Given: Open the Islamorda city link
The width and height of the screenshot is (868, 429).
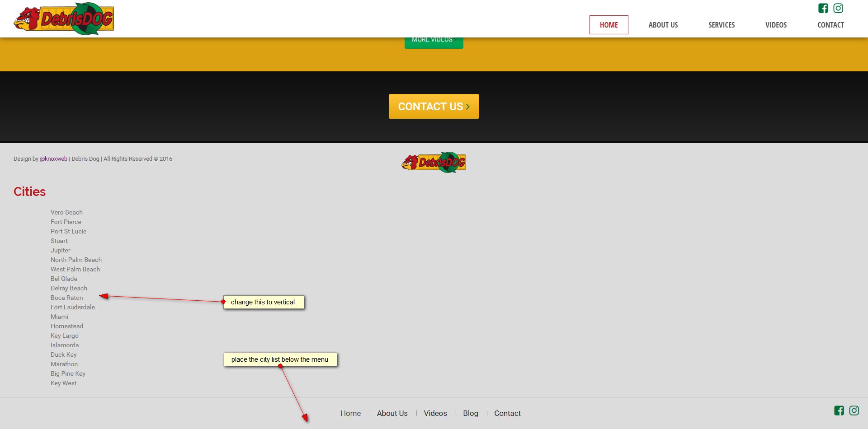Looking at the screenshot, I should click(x=65, y=345).
